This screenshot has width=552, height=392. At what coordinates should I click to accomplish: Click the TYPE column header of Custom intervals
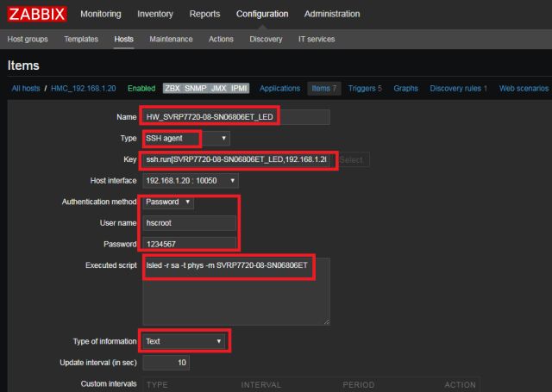click(x=157, y=385)
